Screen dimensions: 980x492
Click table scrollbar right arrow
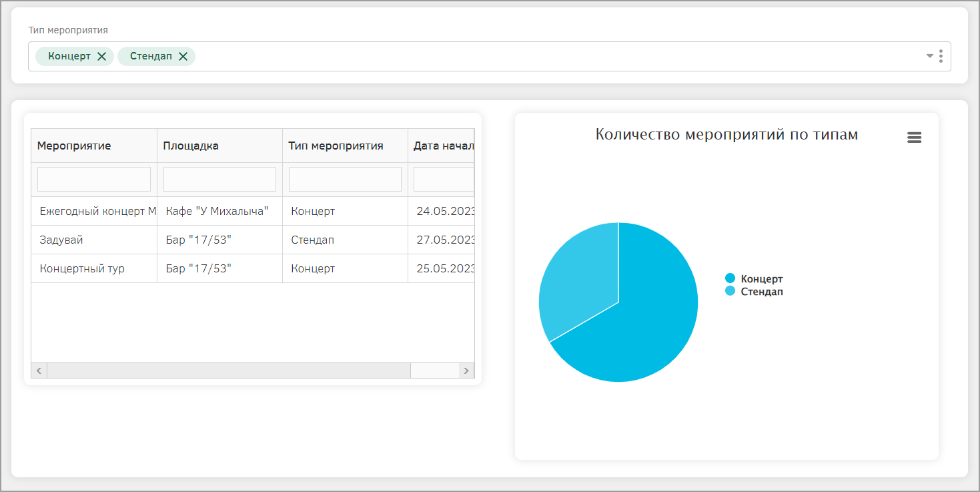[466, 371]
